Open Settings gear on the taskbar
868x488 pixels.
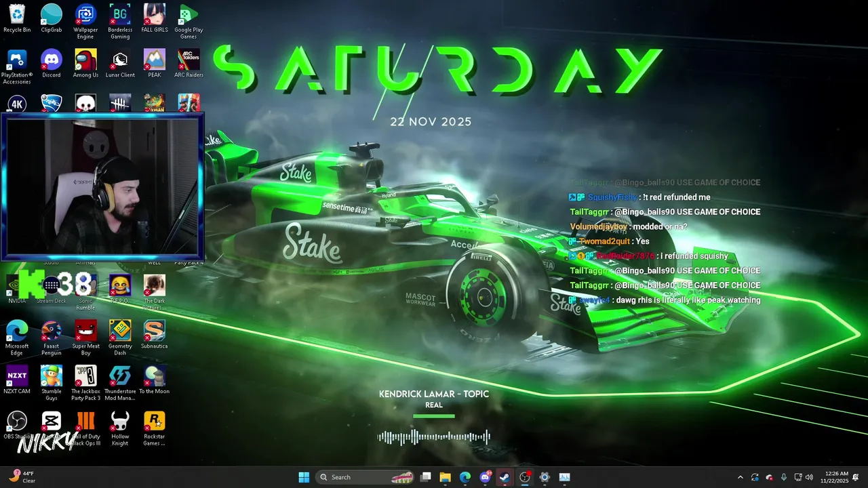pos(545,477)
